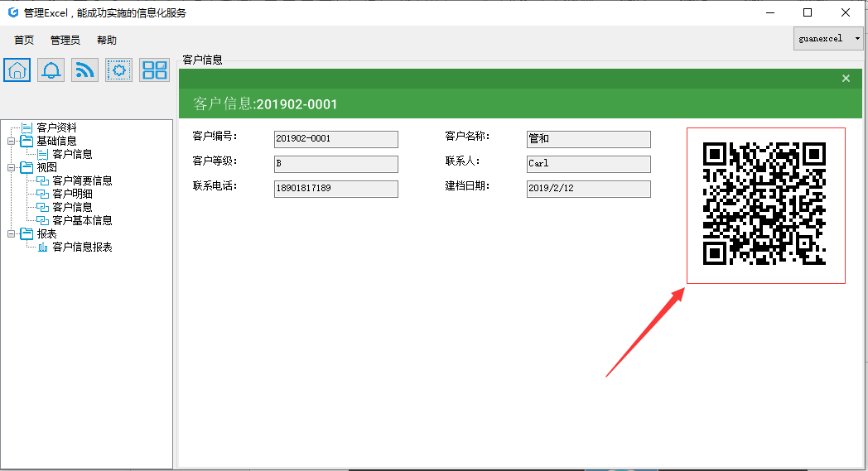Select the 报表 folder label
Image resolution: width=868 pixels, height=471 pixels.
tap(46, 234)
